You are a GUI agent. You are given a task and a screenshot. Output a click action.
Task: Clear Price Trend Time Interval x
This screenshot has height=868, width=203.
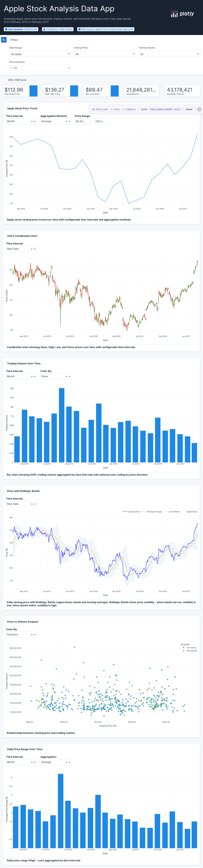[32, 122]
